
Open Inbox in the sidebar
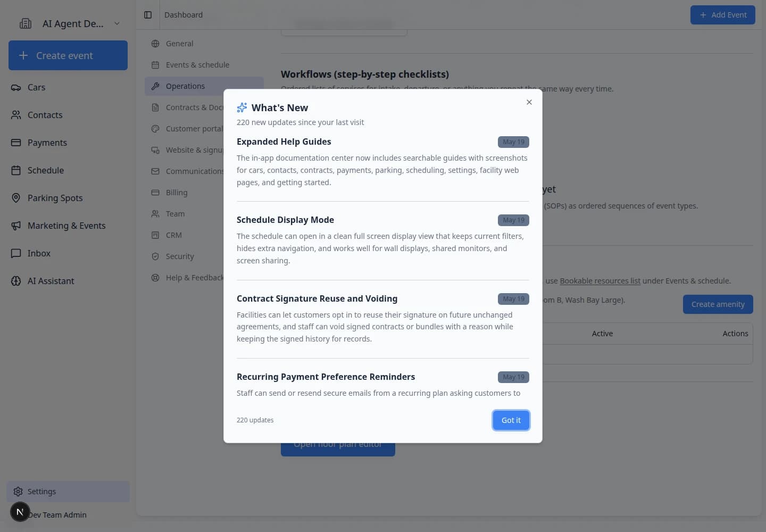point(68,253)
